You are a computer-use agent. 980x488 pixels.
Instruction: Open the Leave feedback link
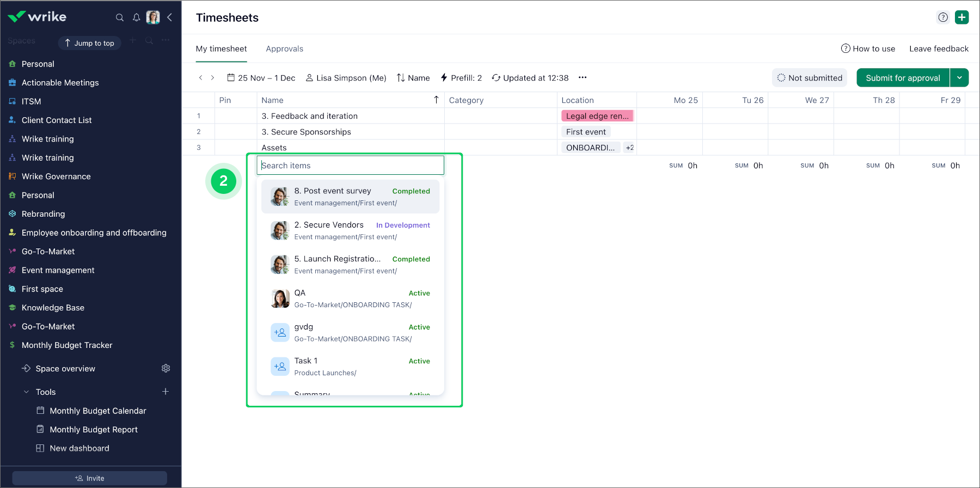[x=939, y=49]
